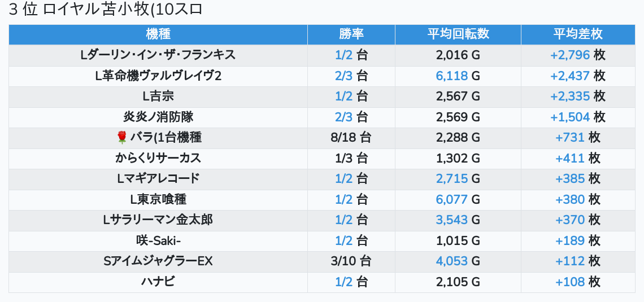Click the 6,118 average spins link
644x302 pixels.
pos(452,76)
